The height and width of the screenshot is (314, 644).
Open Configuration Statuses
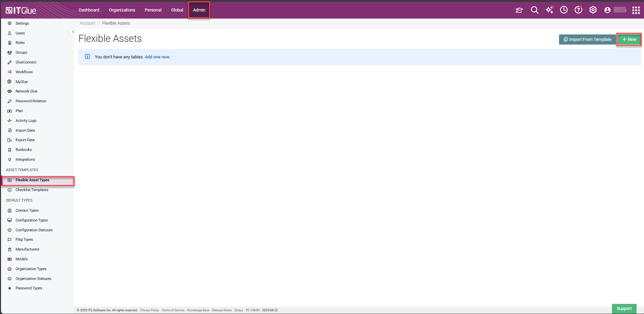tap(34, 230)
